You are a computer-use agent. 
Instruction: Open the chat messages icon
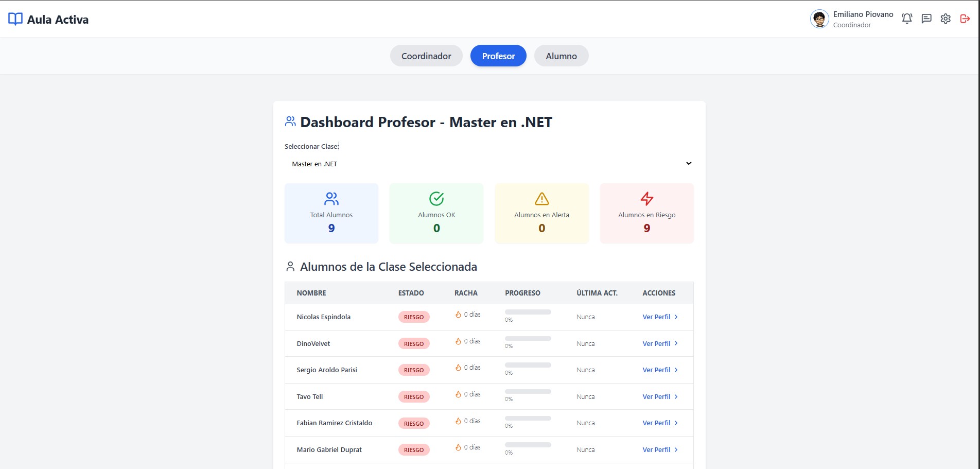[926, 19]
